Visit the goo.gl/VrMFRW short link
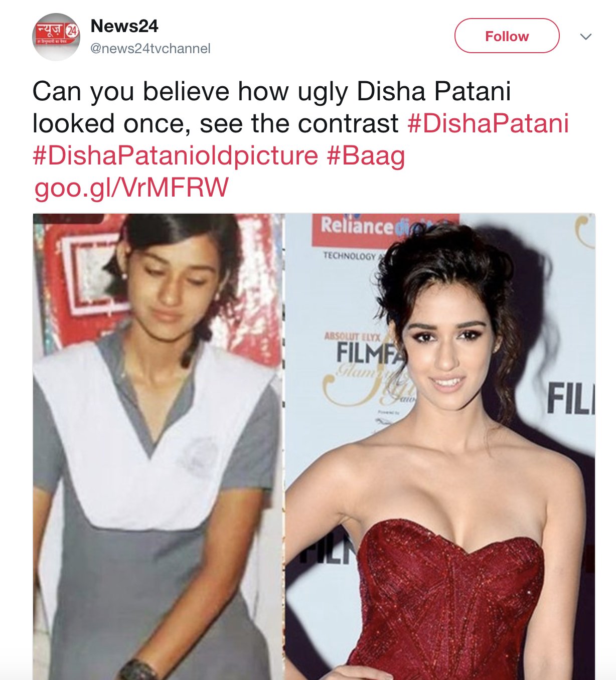 click(x=131, y=188)
